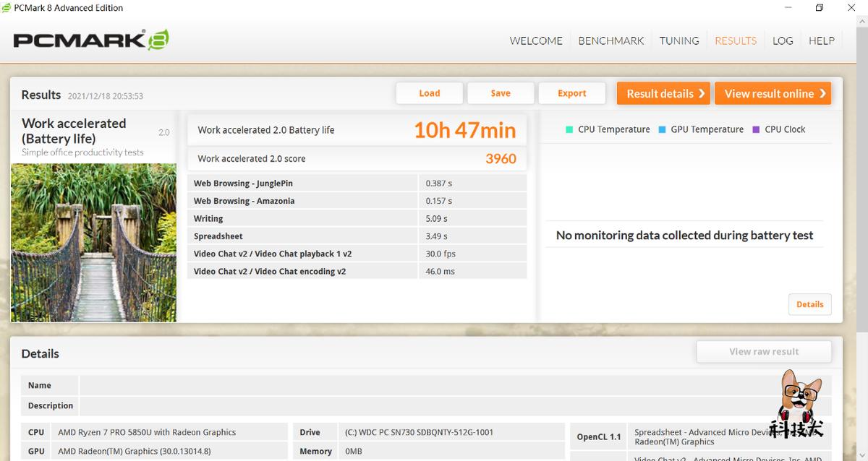The image size is (868, 461).
Task: Open the LOG tab
Action: pos(783,40)
